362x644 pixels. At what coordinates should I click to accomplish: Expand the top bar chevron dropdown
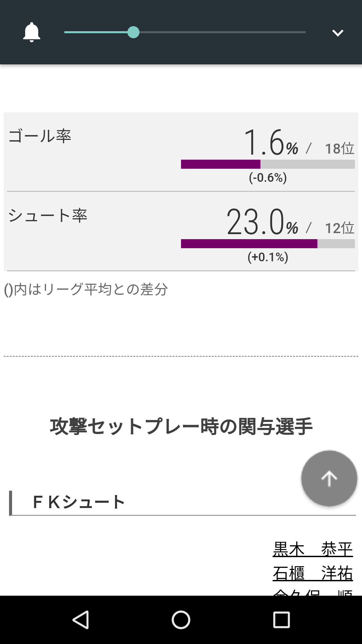tap(338, 33)
